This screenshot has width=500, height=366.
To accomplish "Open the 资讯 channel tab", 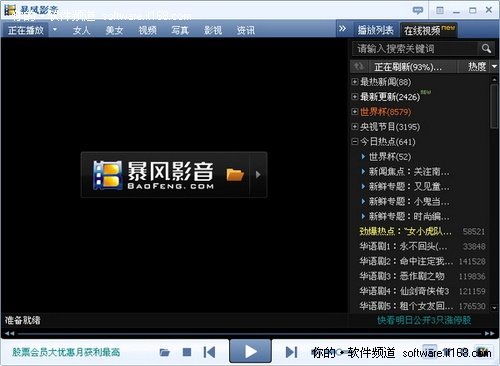I will pos(246,30).
